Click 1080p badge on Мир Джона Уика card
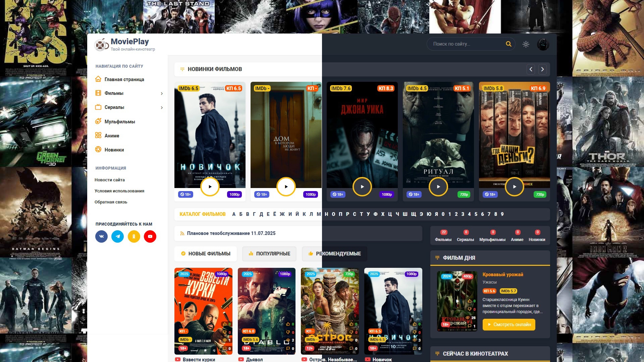Screen dimensions: 644x362 pos(387,194)
